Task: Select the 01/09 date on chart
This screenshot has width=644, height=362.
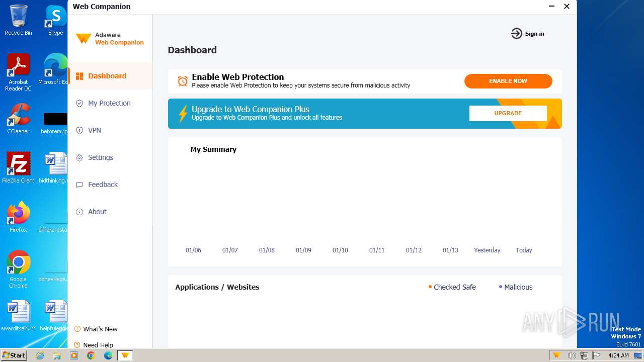Action: click(303, 250)
